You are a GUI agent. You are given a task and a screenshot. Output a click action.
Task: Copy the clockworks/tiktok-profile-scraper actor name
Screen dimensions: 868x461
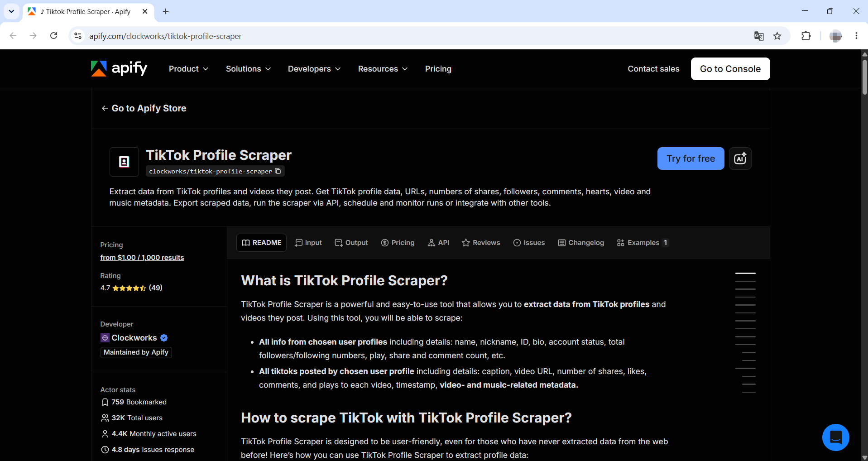coord(278,171)
